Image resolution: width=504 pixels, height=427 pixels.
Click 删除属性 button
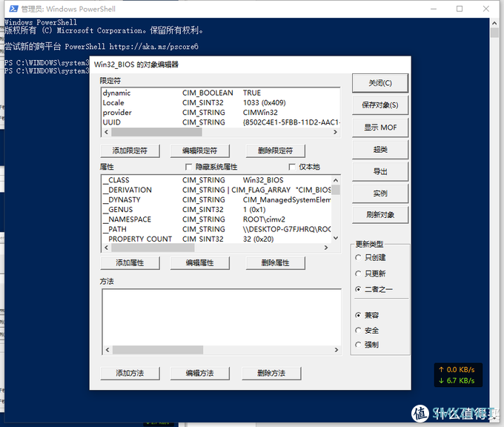tap(276, 263)
